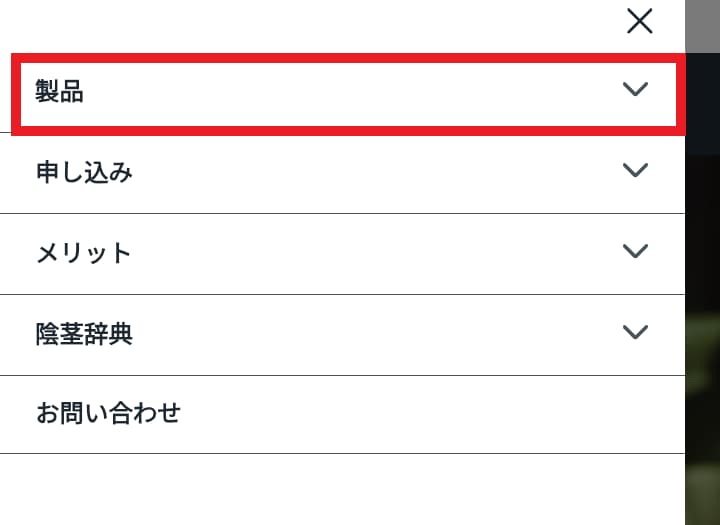Click the 申し込み chevron arrow icon
720x525 pixels.
[x=635, y=170]
